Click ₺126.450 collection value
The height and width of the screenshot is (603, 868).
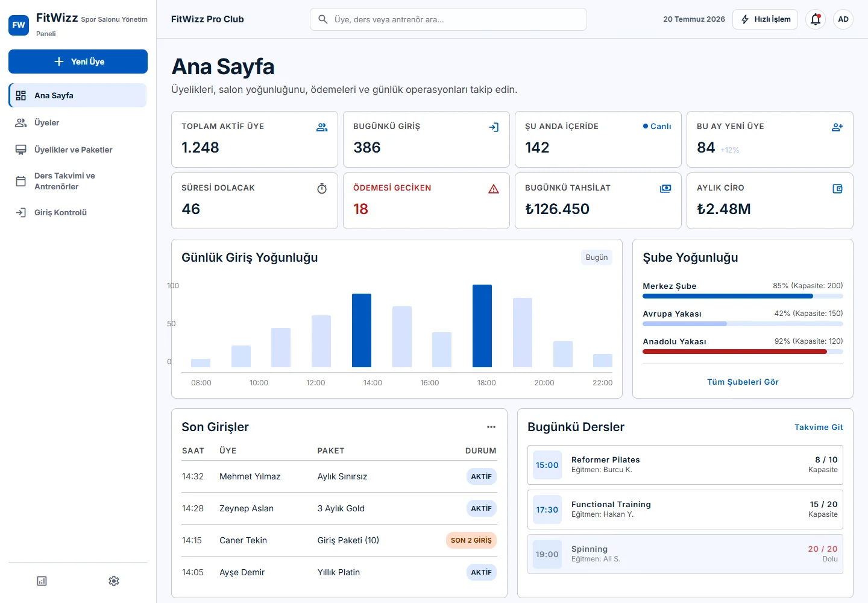(x=557, y=209)
